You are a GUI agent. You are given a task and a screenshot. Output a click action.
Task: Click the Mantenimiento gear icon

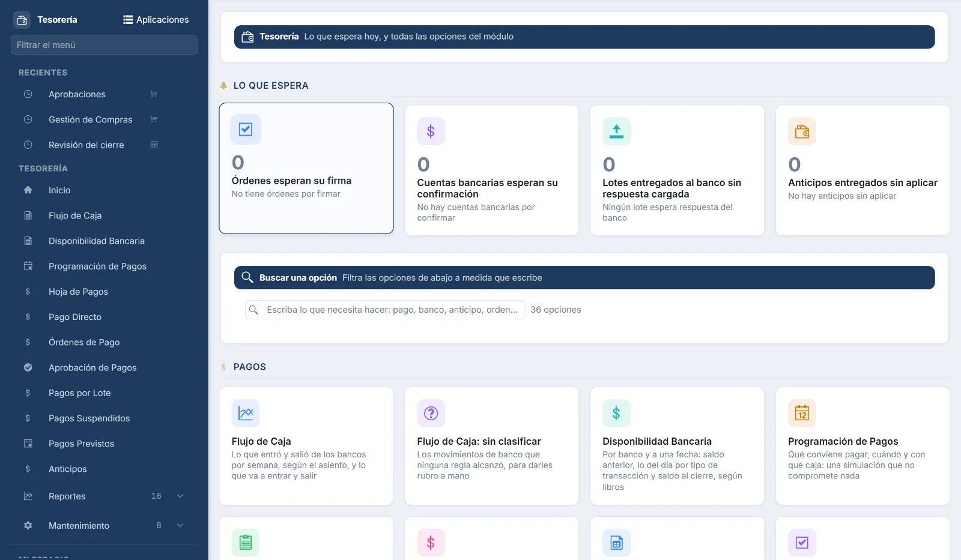(28, 526)
